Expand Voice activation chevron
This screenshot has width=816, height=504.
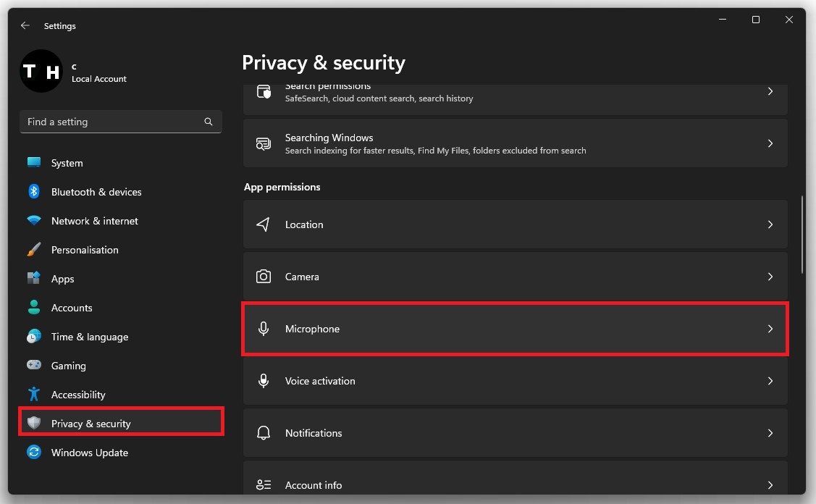coord(770,381)
